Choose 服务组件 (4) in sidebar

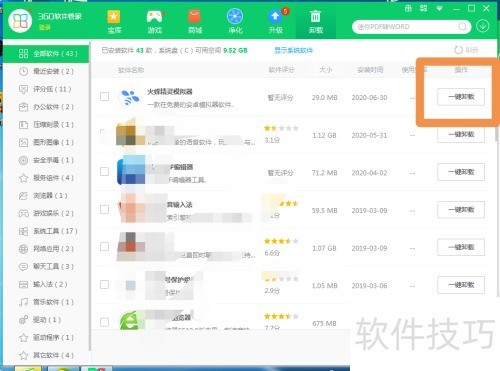pyautogui.click(x=46, y=178)
